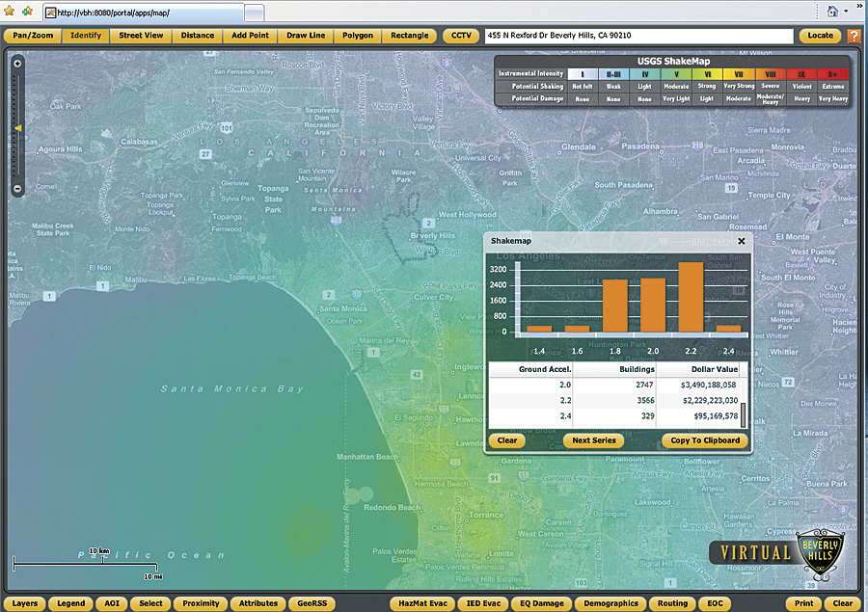Viewport: 868px width, 612px height.
Task: Select the Polygon drawing tool
Action: pos(358,36)
